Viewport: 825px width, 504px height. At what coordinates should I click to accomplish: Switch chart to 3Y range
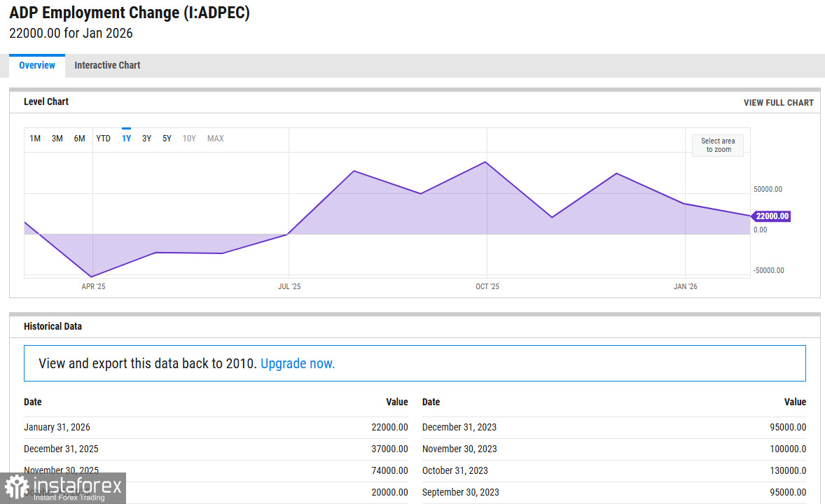point(147,139)
